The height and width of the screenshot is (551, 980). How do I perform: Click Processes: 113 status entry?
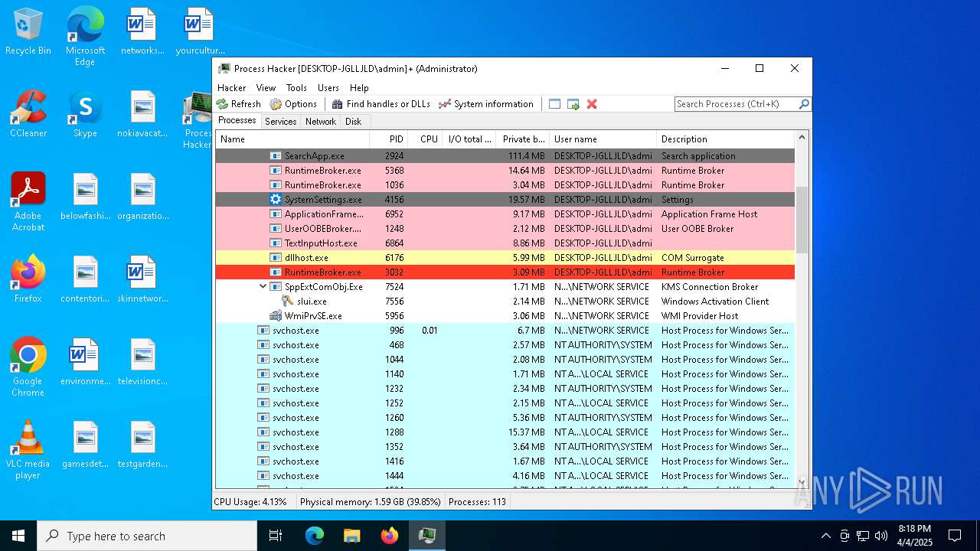(x=477, y=502)
